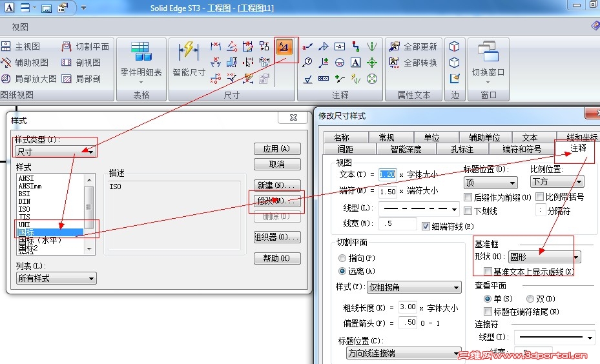Viewport: 600px width, 364px height.
Task: Open the cutting plane 样式 dropdown 仅粗拐角
Action: (x=414, y=287)
